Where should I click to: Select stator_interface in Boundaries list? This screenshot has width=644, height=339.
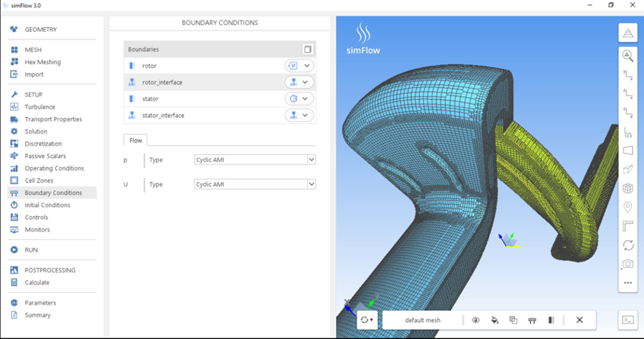(162, 115)
